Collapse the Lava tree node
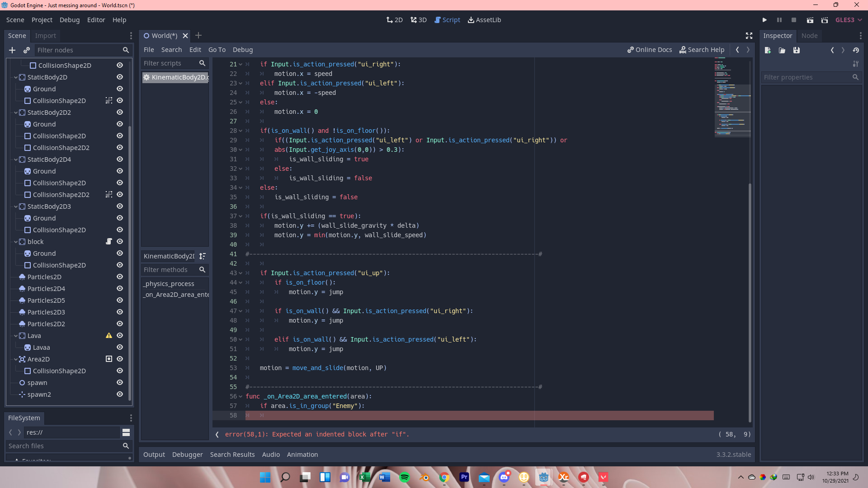 (16, 336)
